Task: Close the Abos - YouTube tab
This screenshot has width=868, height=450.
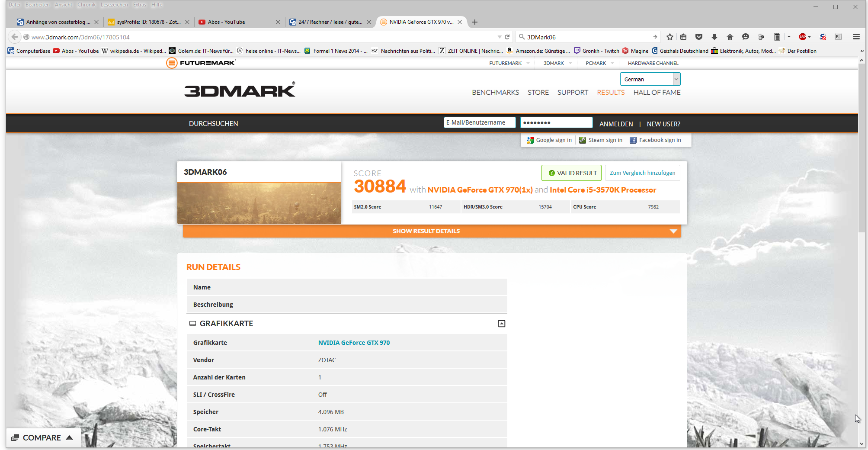Action: (278, 22)
